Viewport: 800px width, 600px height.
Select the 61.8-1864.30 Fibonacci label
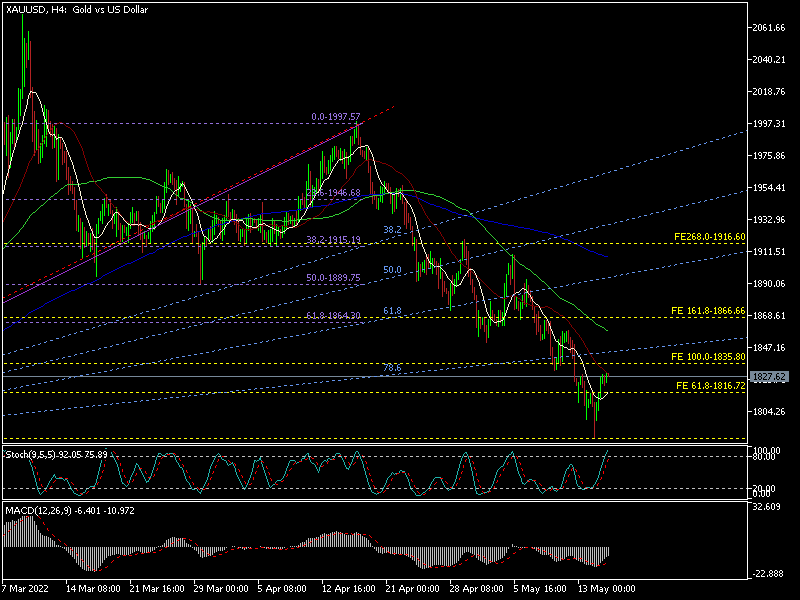332,316
